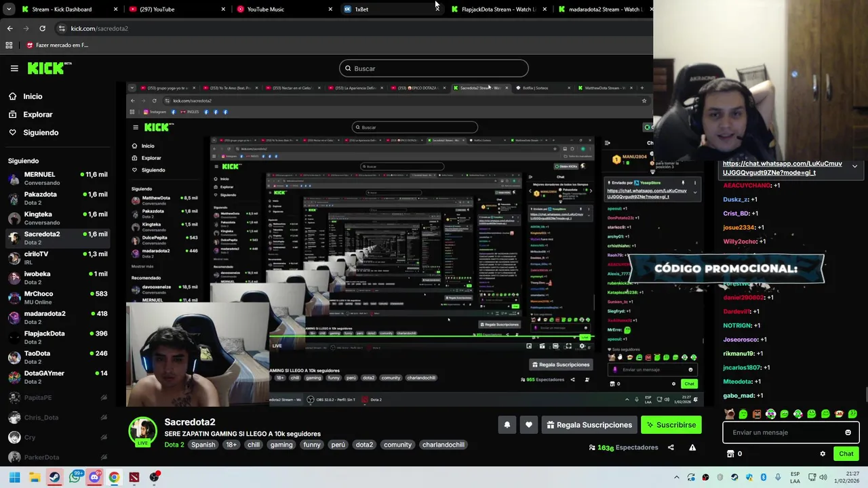The width and height of the screenshot is (868, 488).
Task: Click the Kick logo
Action: coord(50,68)
